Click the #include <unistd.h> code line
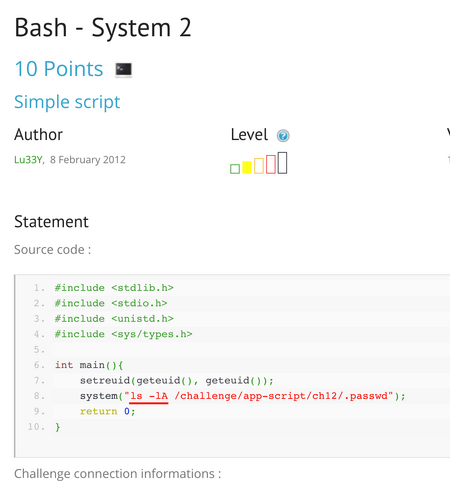The image size is (450, 493). (114, 319)
